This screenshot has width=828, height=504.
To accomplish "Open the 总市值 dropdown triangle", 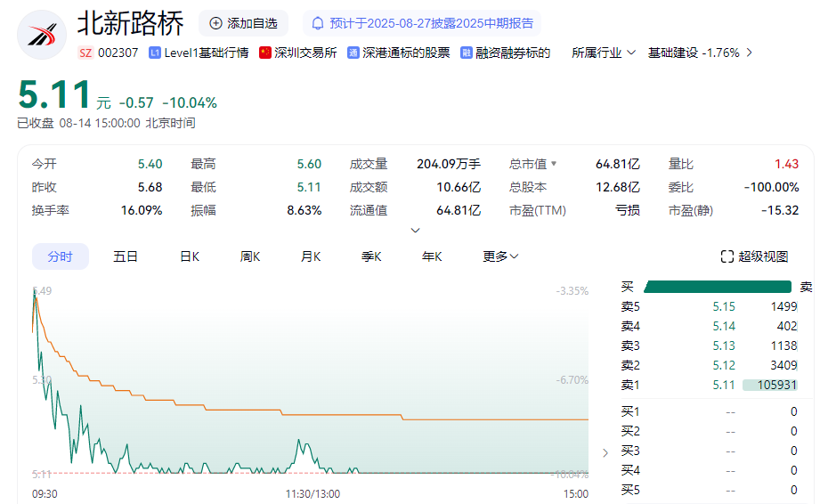I will point(554,164).
